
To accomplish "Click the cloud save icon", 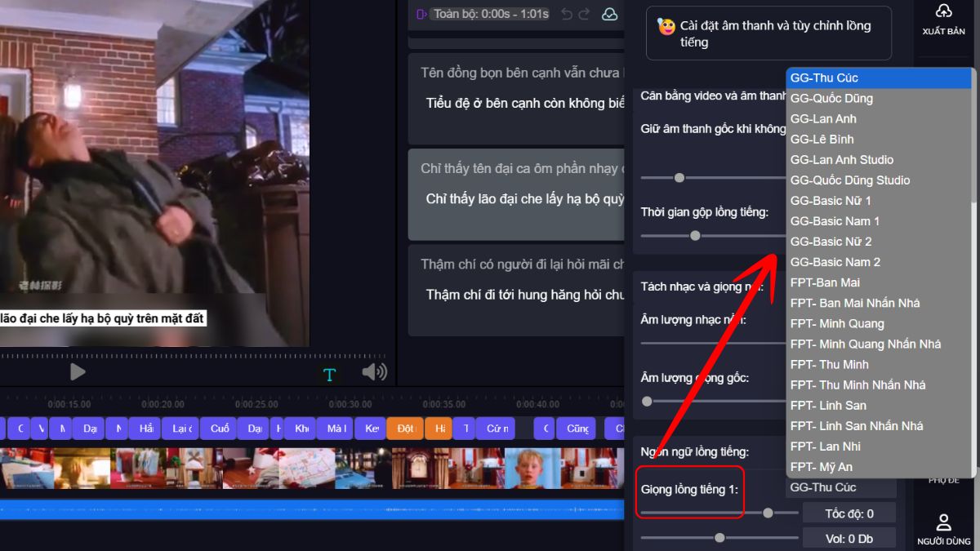I will [609, 14].
